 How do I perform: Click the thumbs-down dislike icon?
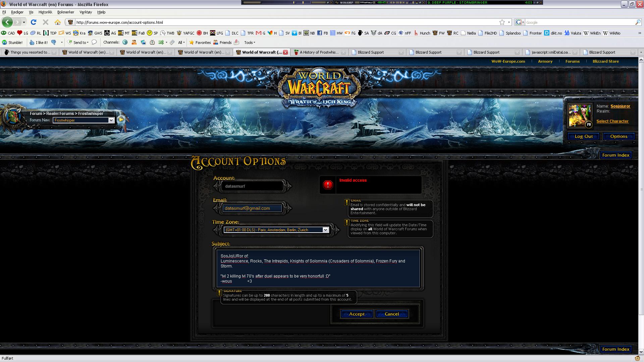point(54,42)
